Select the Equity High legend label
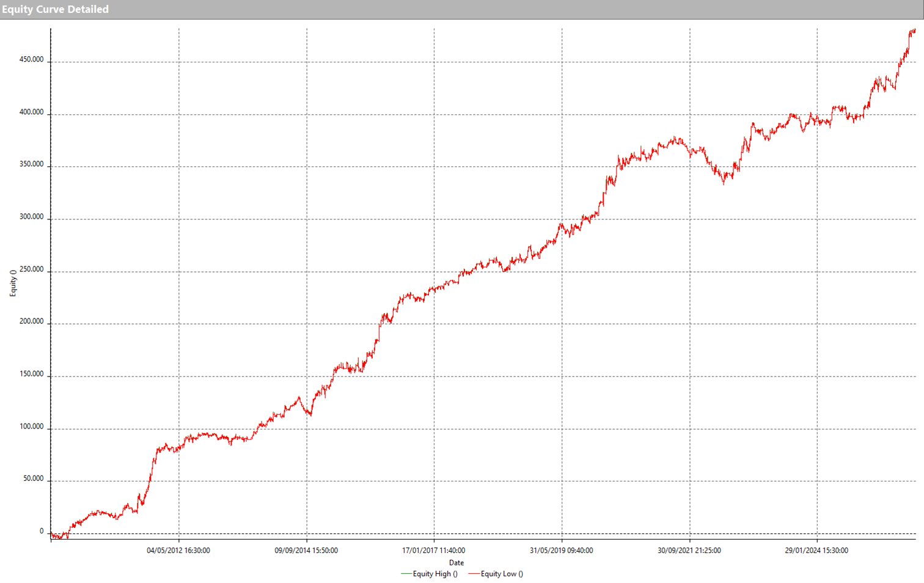Image resolution: width=924 pixels, height=583 pixels. (435, 574)
